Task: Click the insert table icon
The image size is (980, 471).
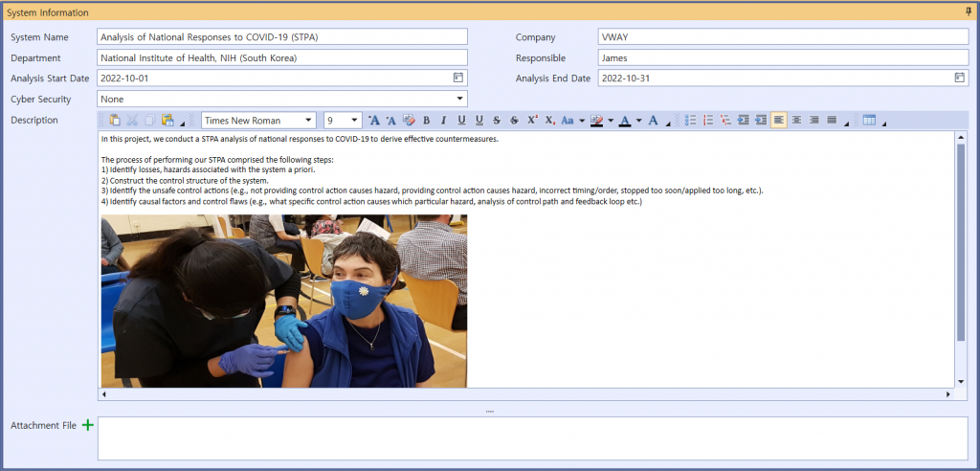Action: click(x=869, y=120)
